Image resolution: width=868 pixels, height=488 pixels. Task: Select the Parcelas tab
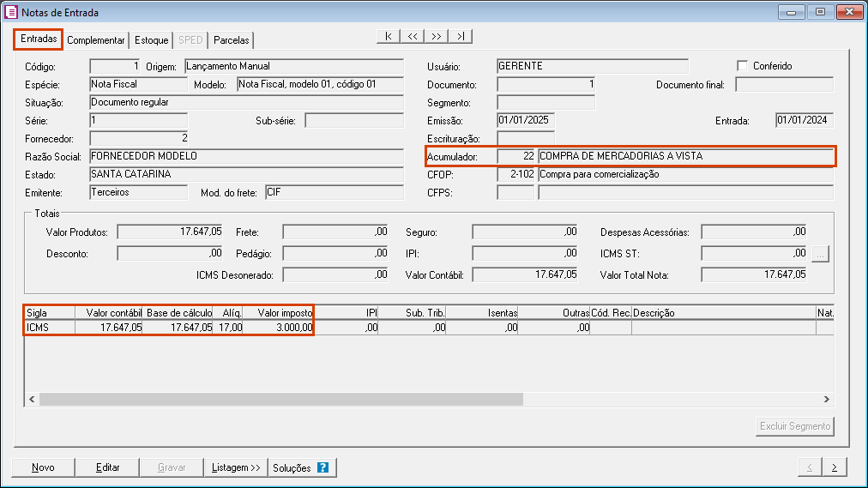pyautogui.click(x=232, y=40)
